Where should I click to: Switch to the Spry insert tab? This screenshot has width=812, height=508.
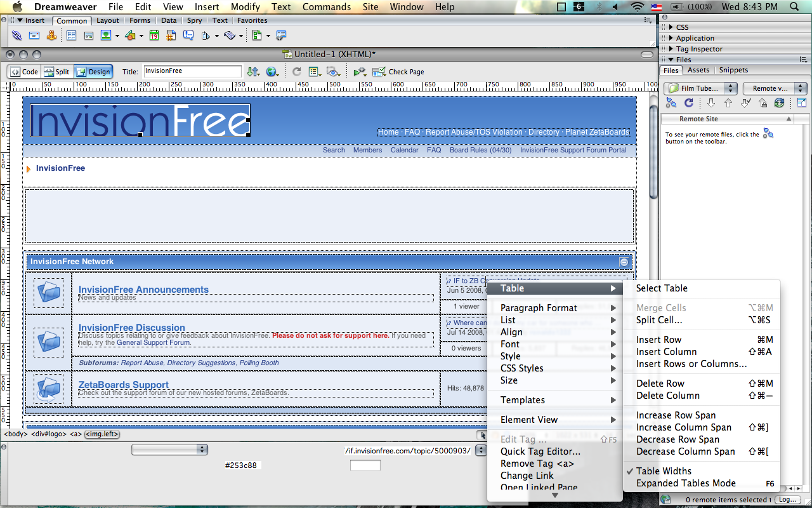point(194,20)
